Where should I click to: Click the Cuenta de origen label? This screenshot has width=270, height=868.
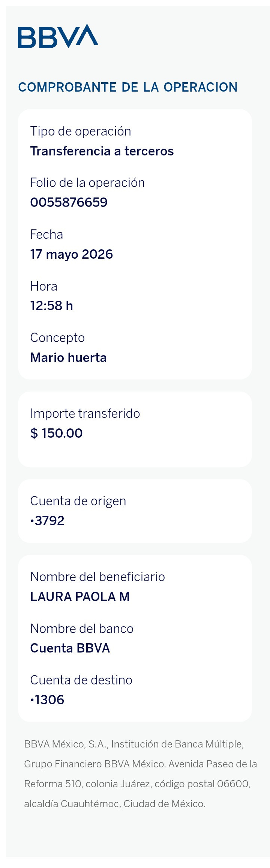pos(78,501)
